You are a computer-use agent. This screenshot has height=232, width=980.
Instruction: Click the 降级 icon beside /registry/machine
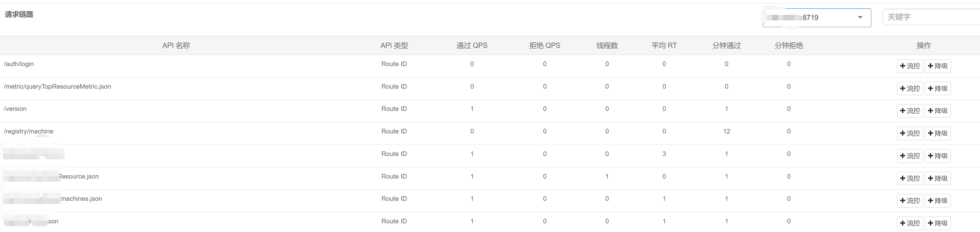point(938,133)
